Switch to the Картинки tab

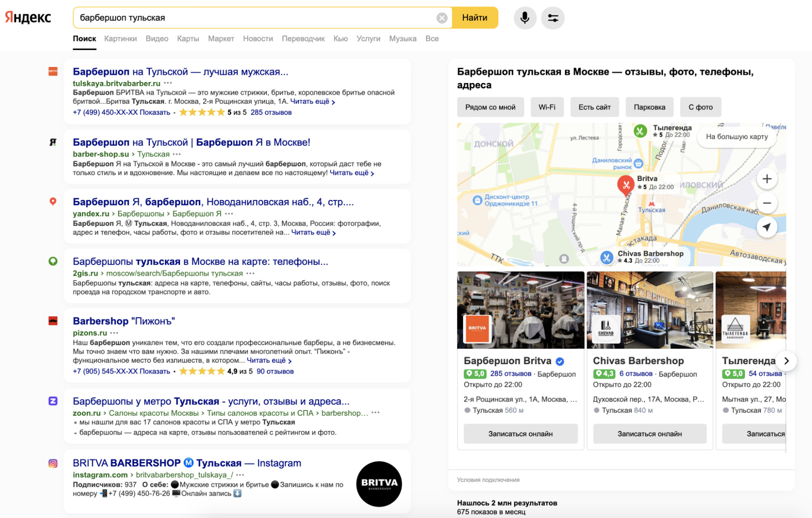click(120, 39)
